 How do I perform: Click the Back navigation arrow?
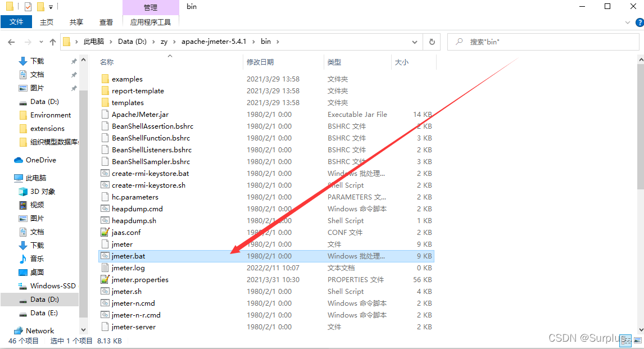pyautogui.click(x=11, y=42)
